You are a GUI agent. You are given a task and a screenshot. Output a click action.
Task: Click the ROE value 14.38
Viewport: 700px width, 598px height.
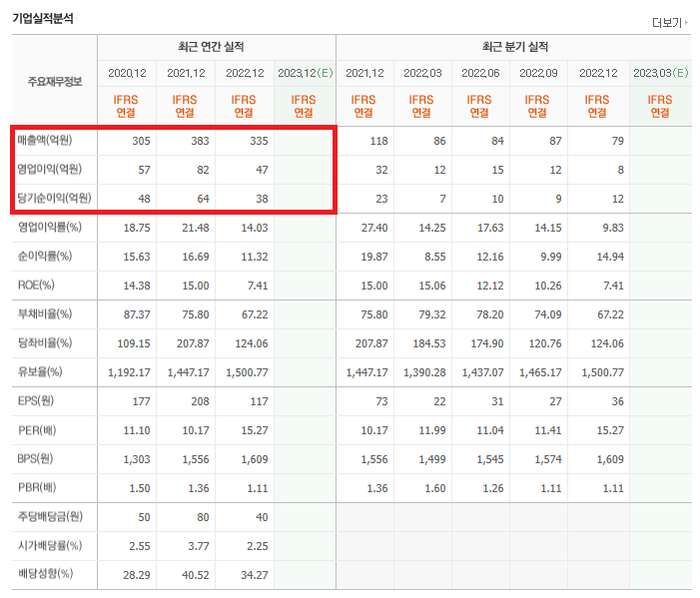click(x=137, y=286)
